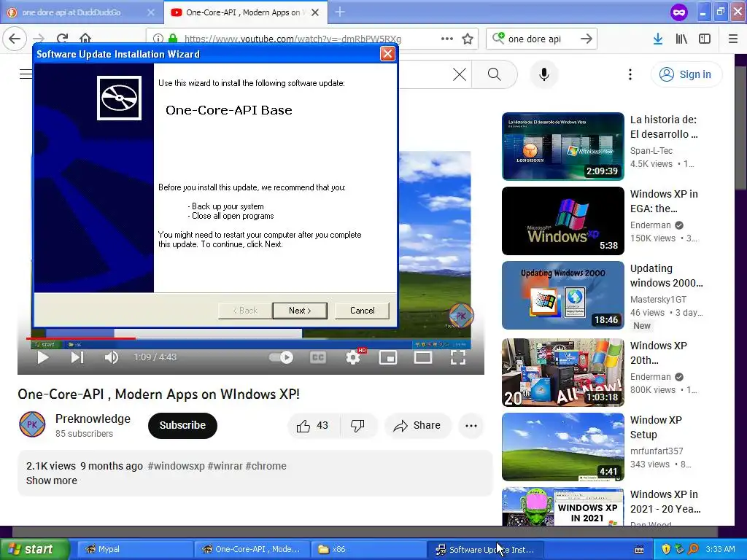Like the video with thumbs up
Image resolution: width=747 pixels, height=560 pixels.
312,426
